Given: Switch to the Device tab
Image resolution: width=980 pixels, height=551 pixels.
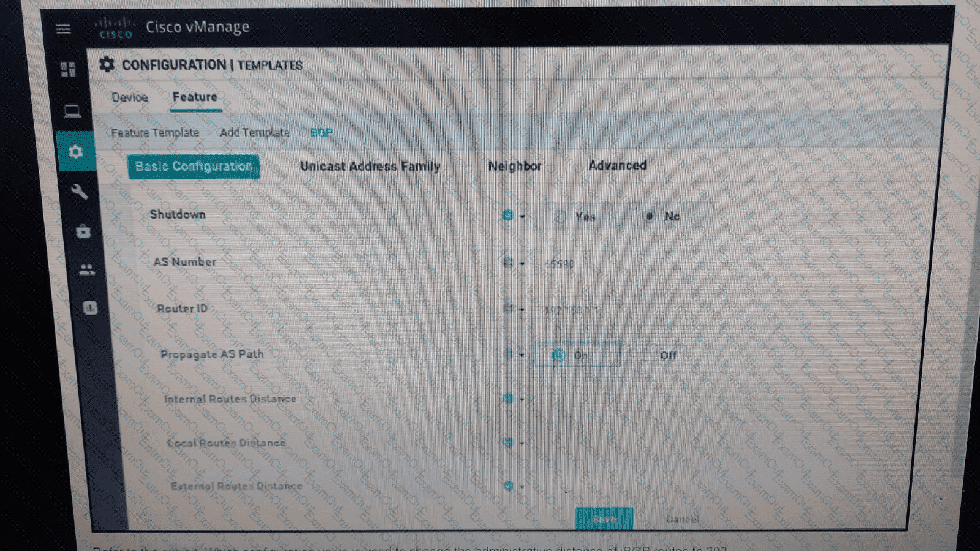Looking at the screenshot, I should tap(130, 97).
